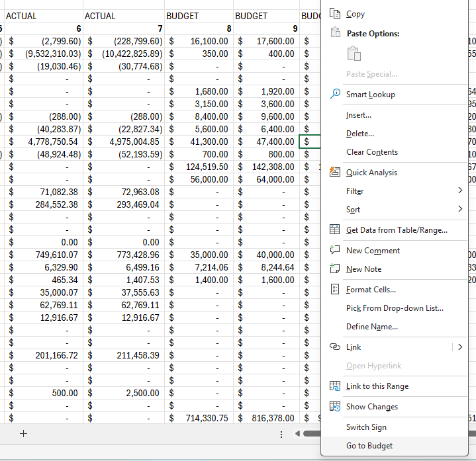Click the New Comment icon
The width and height of the screenshot is (476, 461).
335,251
